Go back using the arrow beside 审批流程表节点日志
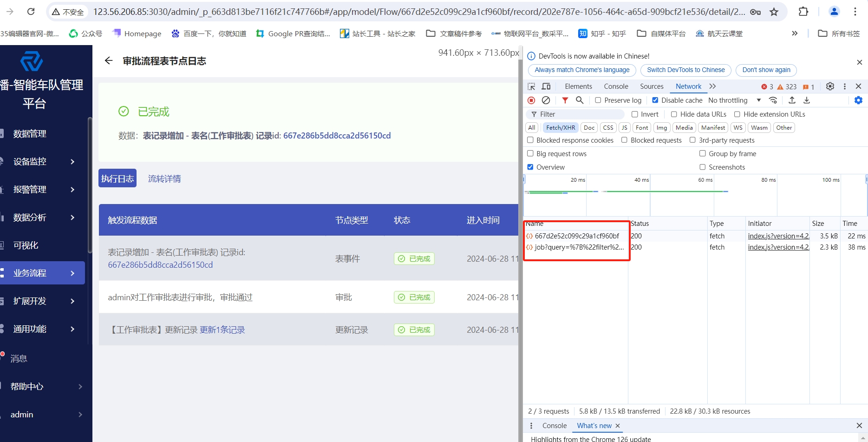Viewport: 868px width, 442px height. click(109, 60)
